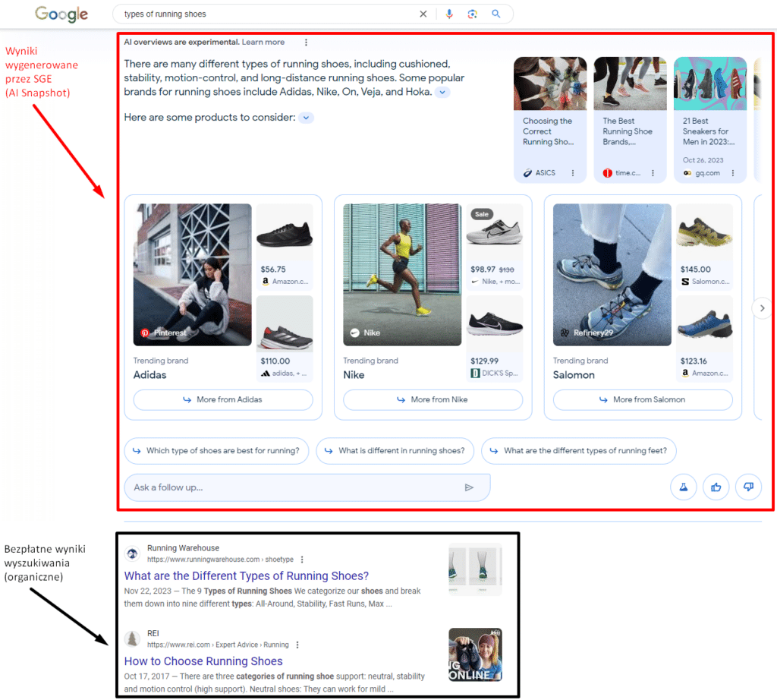This screenshot has height=700, width=777.
Task: Click the voice search microphone icon
Action: point(449,14)
